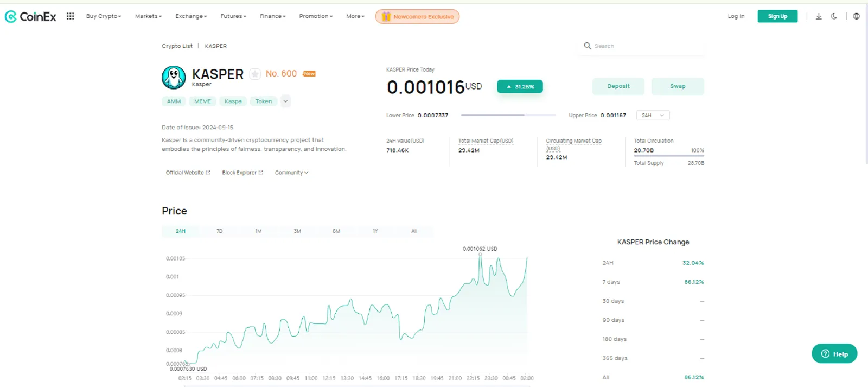
Task: Click the Swap button
Action: pyautogui.click(x=678, y=86)
